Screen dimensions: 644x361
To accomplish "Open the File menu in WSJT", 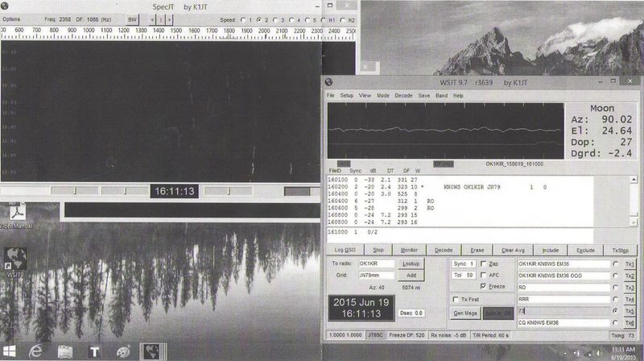I will point(331,95).
